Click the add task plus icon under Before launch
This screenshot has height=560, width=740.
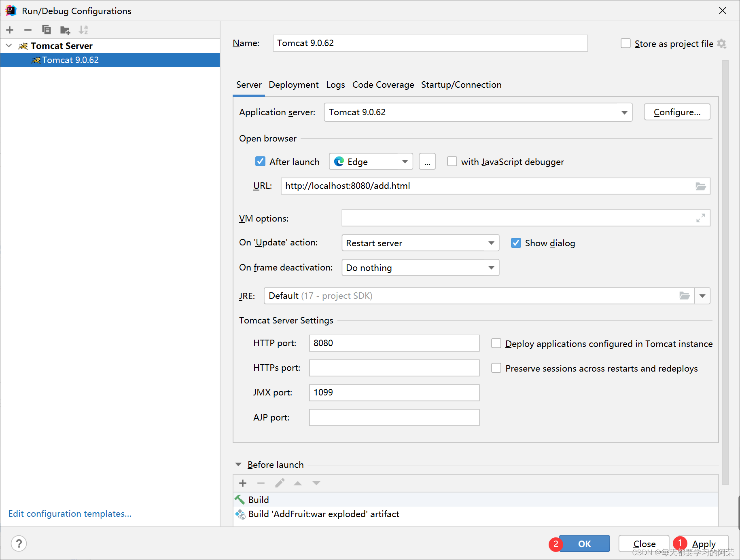pos(243,483)
